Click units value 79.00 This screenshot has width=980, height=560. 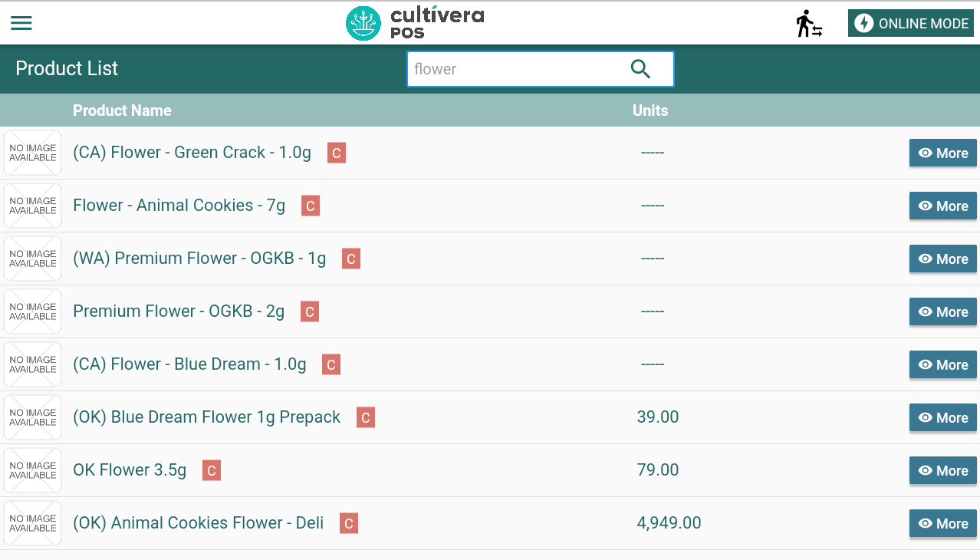click(x=658, y=470)
